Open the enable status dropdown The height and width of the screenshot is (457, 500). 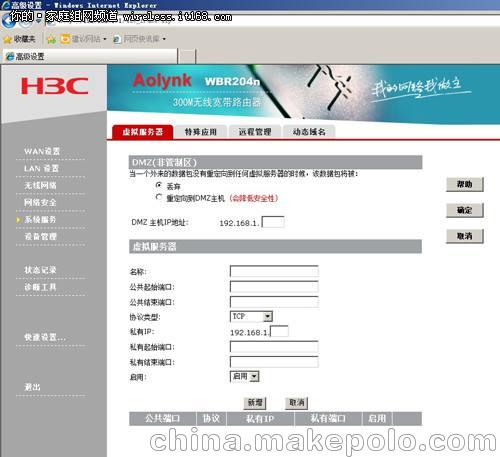point(245,377)
